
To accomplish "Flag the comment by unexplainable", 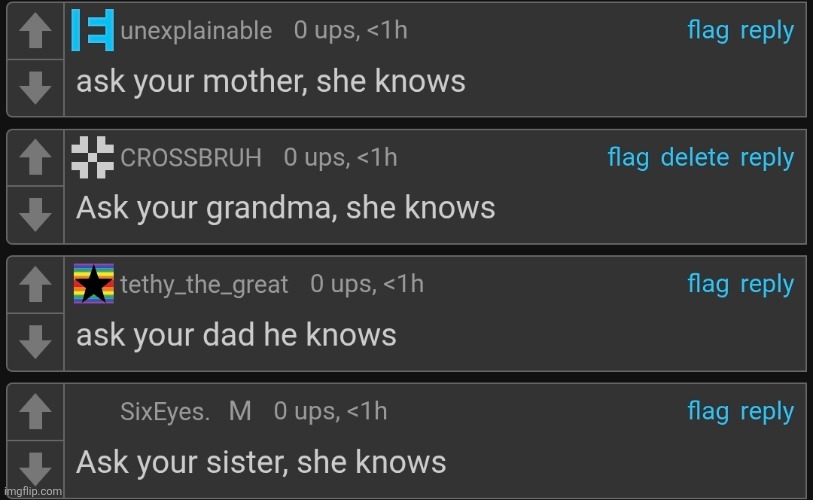I will (708, 31).
